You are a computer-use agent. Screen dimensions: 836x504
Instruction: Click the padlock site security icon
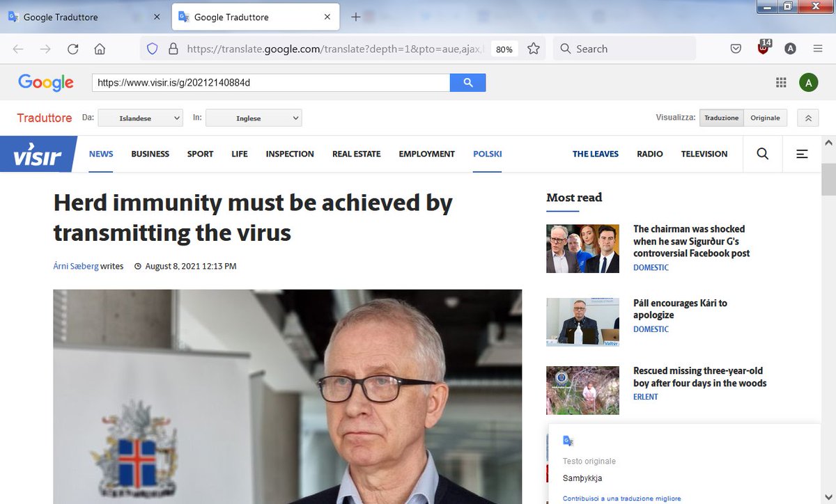[173, 49]
